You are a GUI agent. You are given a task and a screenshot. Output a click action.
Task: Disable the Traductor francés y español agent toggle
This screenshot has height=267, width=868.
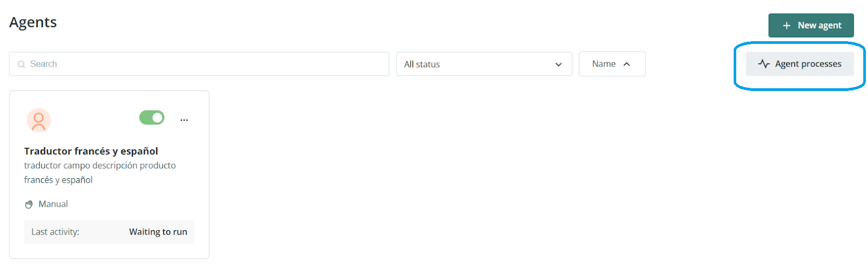point(152,118)
